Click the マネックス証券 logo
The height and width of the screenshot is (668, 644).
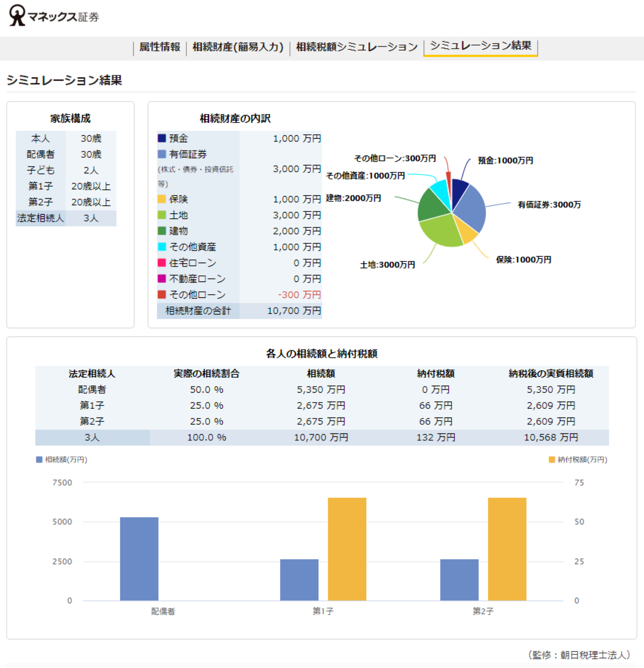pyautogui.click(x=54, y=16)
